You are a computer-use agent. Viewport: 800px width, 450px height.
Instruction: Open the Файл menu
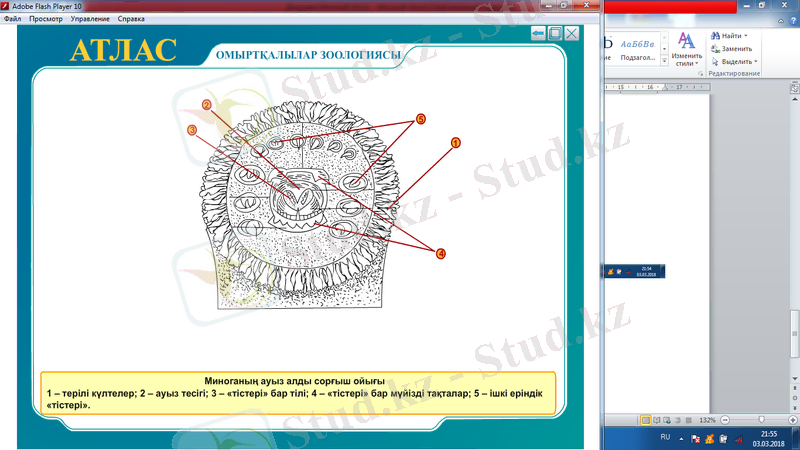[12, 19]
